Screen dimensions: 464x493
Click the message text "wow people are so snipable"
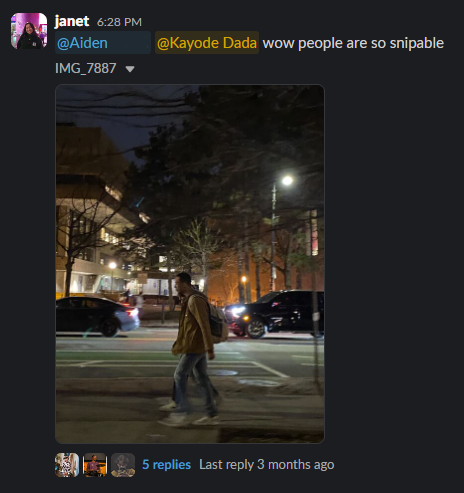click(353, 43)
